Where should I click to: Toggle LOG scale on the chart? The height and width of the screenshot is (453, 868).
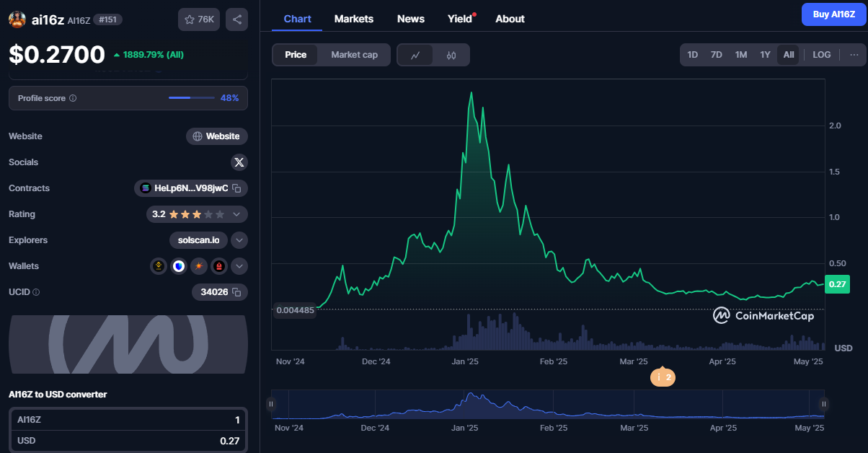822,55
